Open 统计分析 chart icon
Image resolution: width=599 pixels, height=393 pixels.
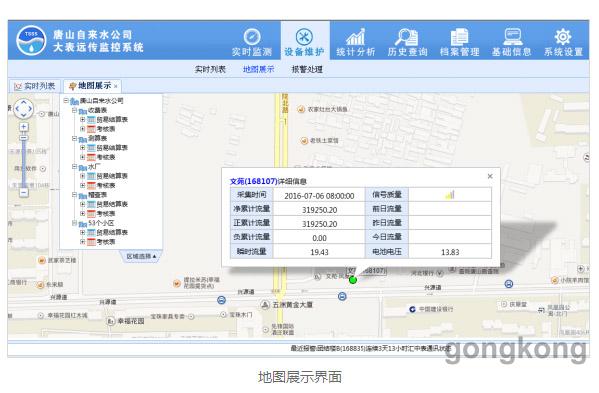point(356,37)
